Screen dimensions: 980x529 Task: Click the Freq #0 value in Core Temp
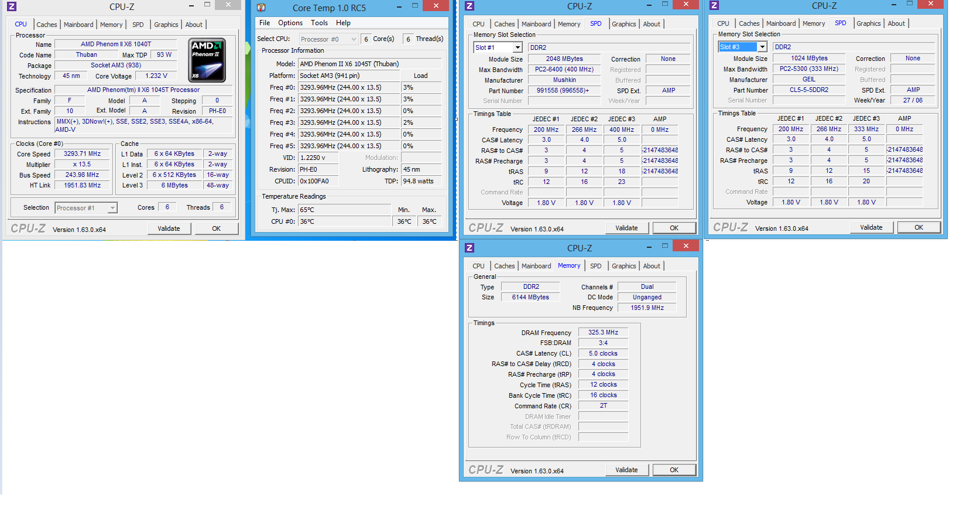[x=349, y=87]
